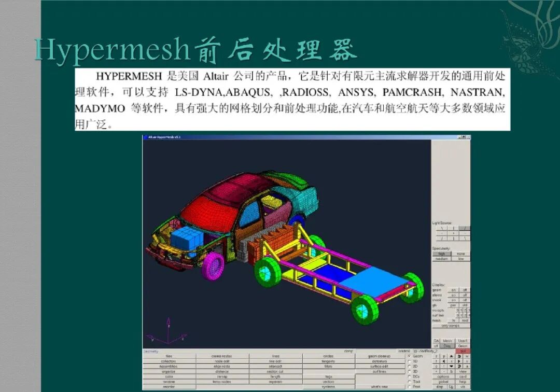The height and width of the screenshot is (392, 560).
Task: Open the files panel
Action: [169, 356]
